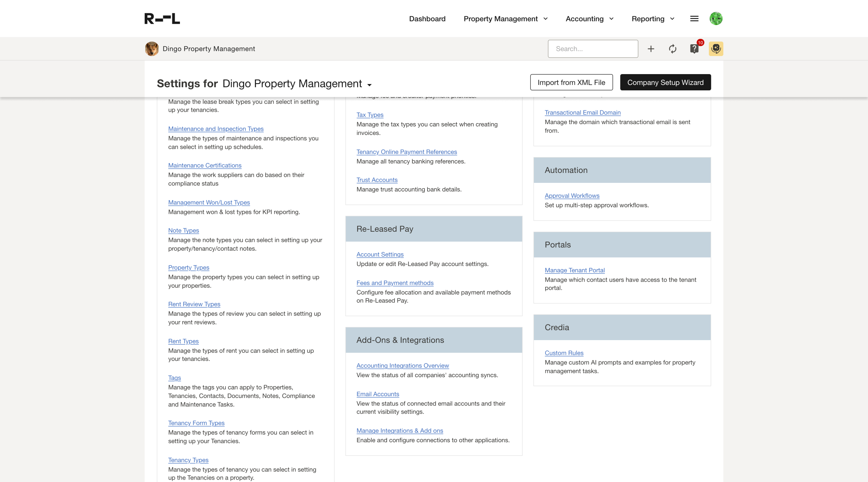
Task: Open the hamburger menu icon
Action: pyautogui.click(x=694, y=18)
